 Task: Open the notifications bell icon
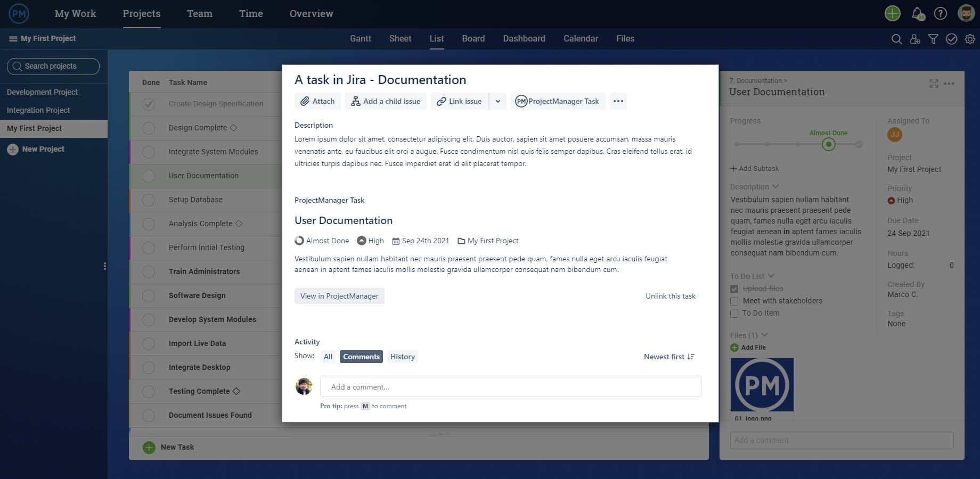click(x=918, y=13)
